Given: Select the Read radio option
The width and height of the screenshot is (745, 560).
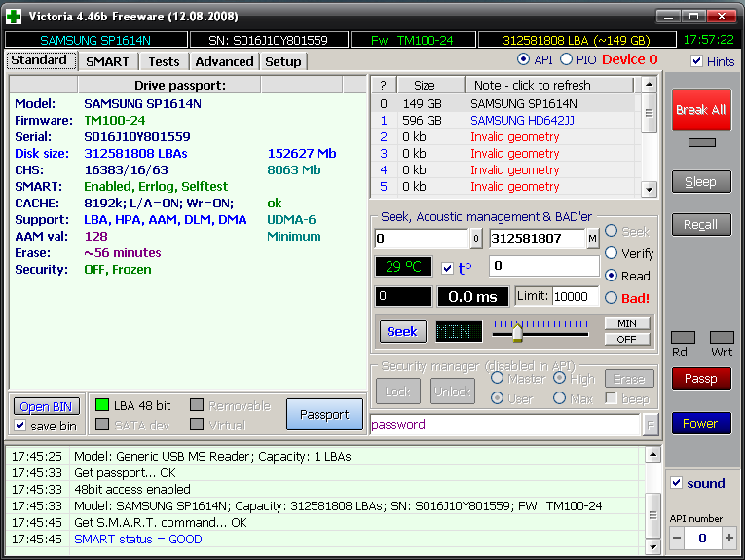Looking at the screenshot, I should (x=611, y=276).
